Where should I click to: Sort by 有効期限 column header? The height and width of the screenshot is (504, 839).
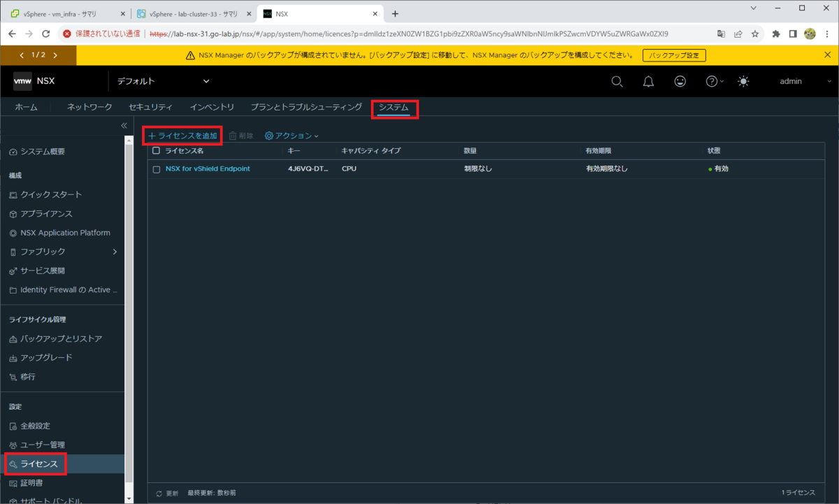pos(600,150)
